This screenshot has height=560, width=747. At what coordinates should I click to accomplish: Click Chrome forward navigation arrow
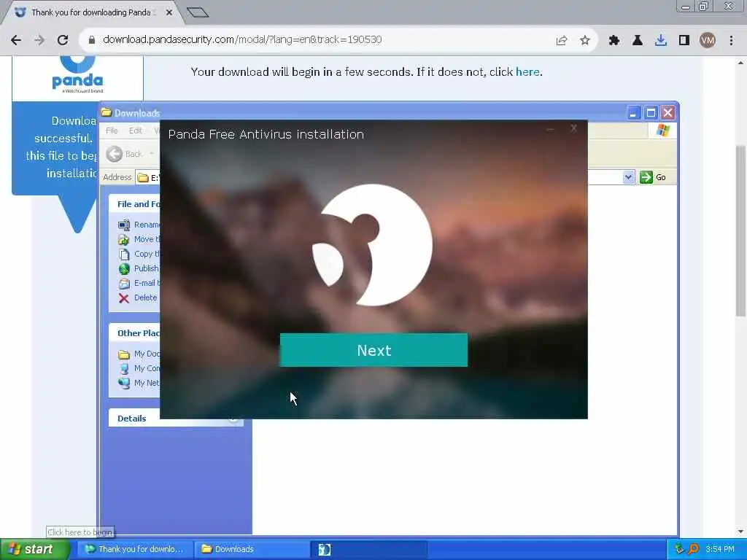tap(39, 40)
